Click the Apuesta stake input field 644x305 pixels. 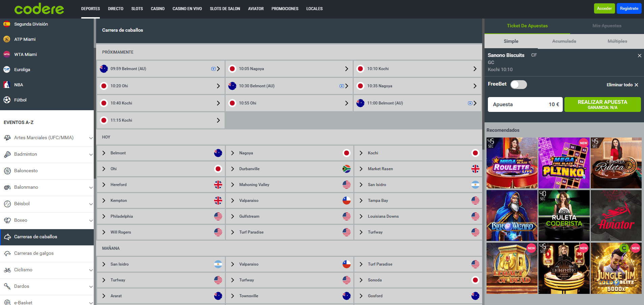tap(525, 104)
